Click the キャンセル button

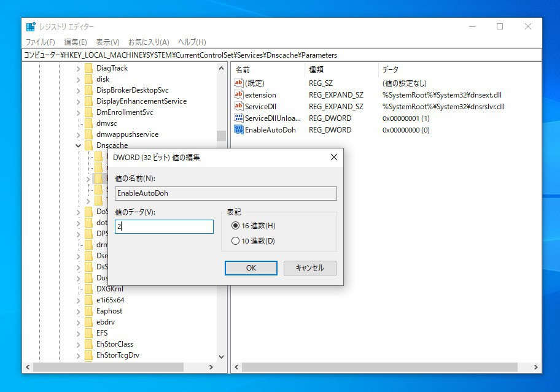point(309,268)
